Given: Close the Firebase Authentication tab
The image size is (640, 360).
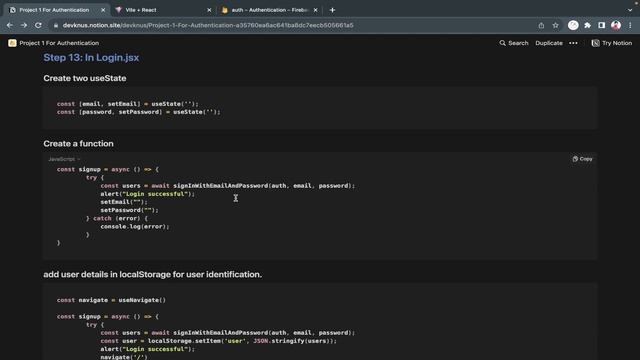Looking at the screenshot, I should pos(315,10).
